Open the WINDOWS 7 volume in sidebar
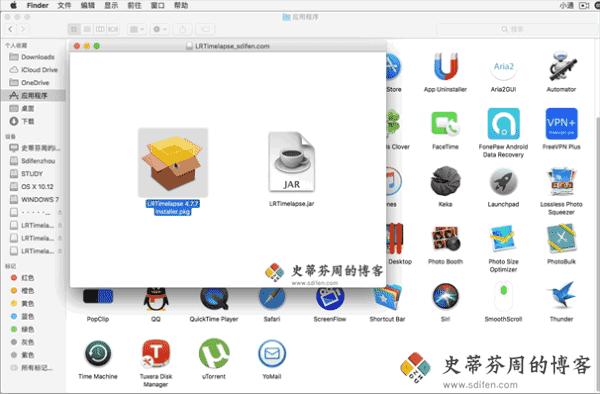Screen dimensions: 600x394 click(34, 199)
